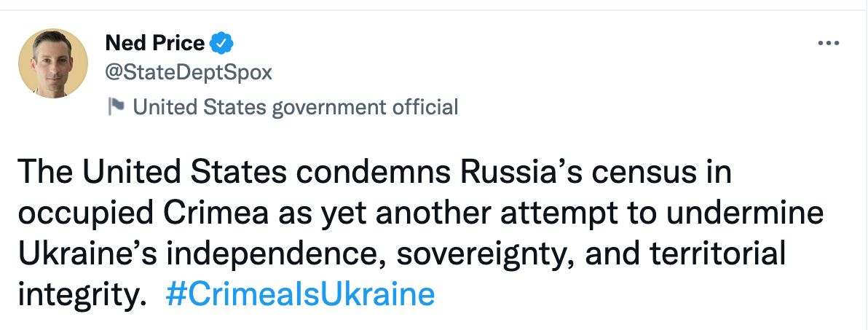This screenshot has width=868, height=330.
Task: Open Ned Price's profile photo
Action: (52, 64)
